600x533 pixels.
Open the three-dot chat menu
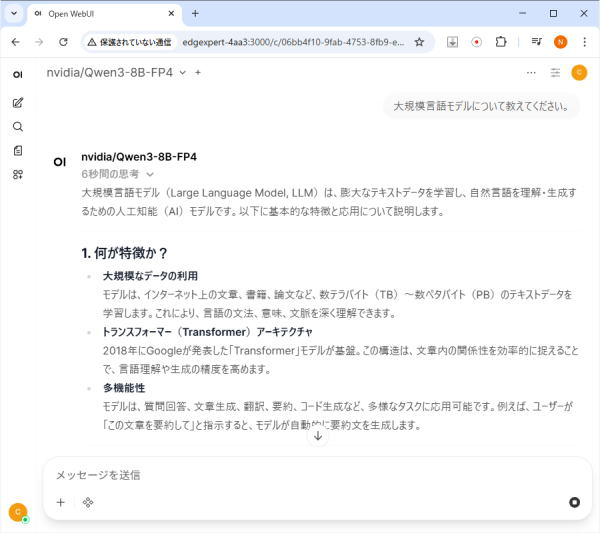(x=531, y=73)
